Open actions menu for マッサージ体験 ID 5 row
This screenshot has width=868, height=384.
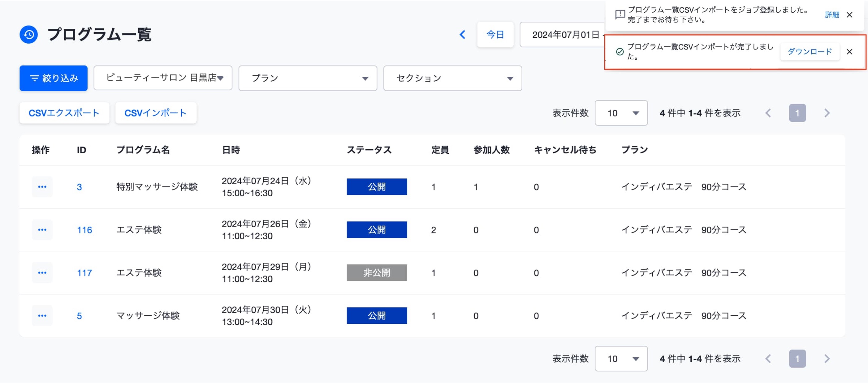click(42, 316)
